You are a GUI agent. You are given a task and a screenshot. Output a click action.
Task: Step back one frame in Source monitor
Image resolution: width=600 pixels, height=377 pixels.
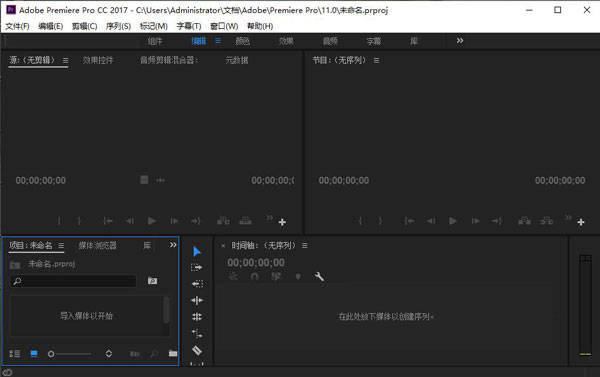coord(130,221)
